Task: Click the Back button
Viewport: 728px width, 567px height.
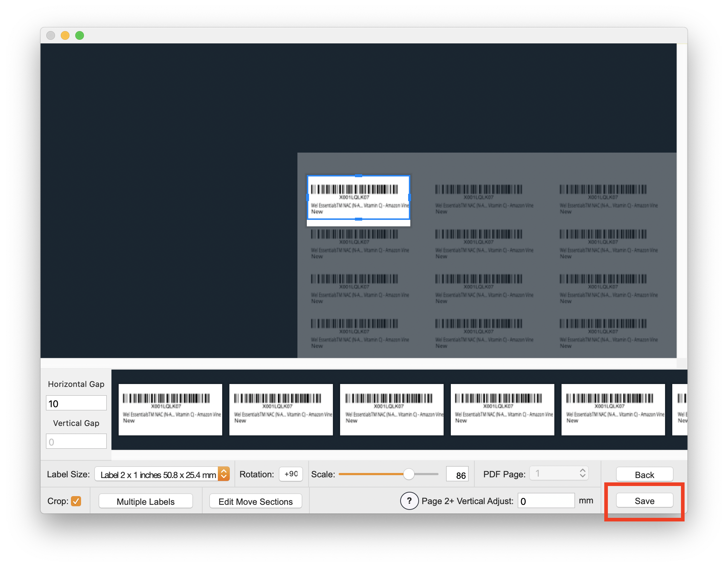Action: coord(644,475)
